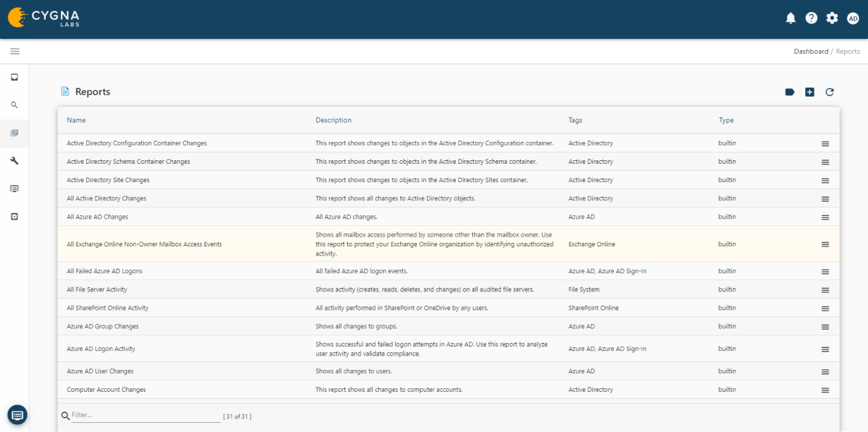Screen dimensions: 868x432
Task: Open the AD user avatar menu
Action: coord(852,18)
